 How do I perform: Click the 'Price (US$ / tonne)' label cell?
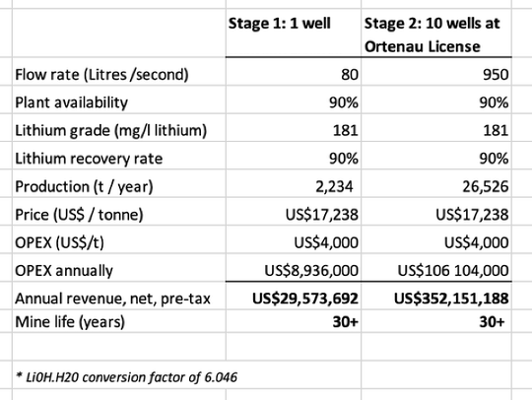[x=119, y=215]
